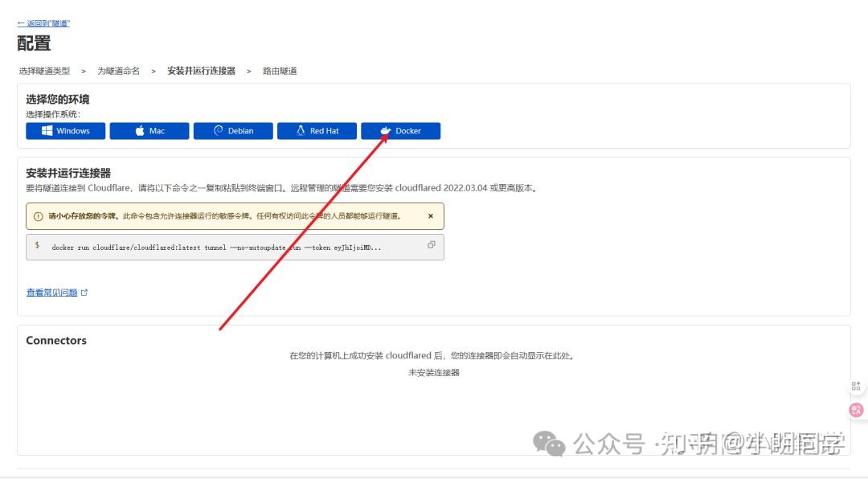Select the Debian environment button

pyautogui.click(x=233, y=131)
